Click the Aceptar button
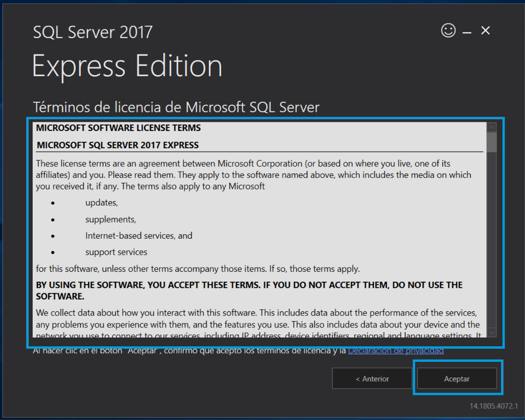This screenshot has width=525, height=420. 456,378
